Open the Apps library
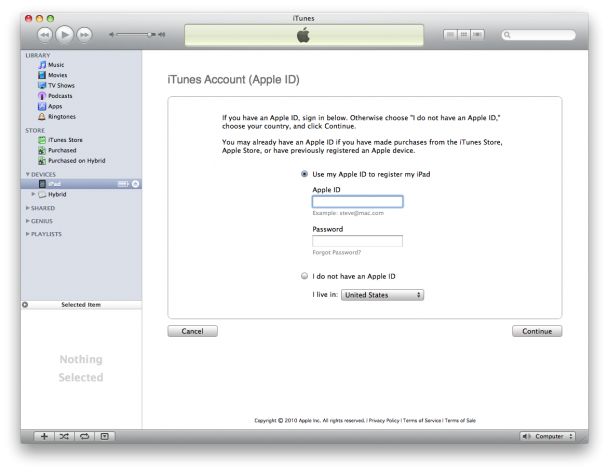This screenshot has width=609, height=472. [55, 106]
